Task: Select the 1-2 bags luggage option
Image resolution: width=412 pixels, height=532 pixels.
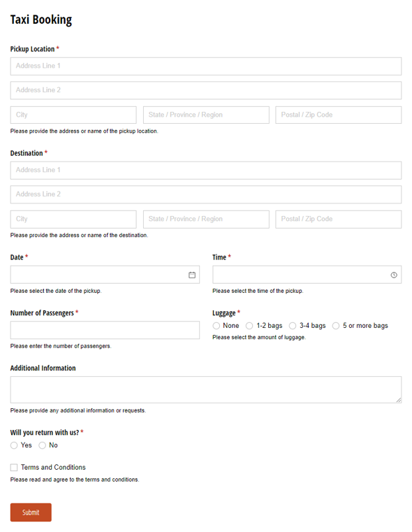Action: point(249,326)
